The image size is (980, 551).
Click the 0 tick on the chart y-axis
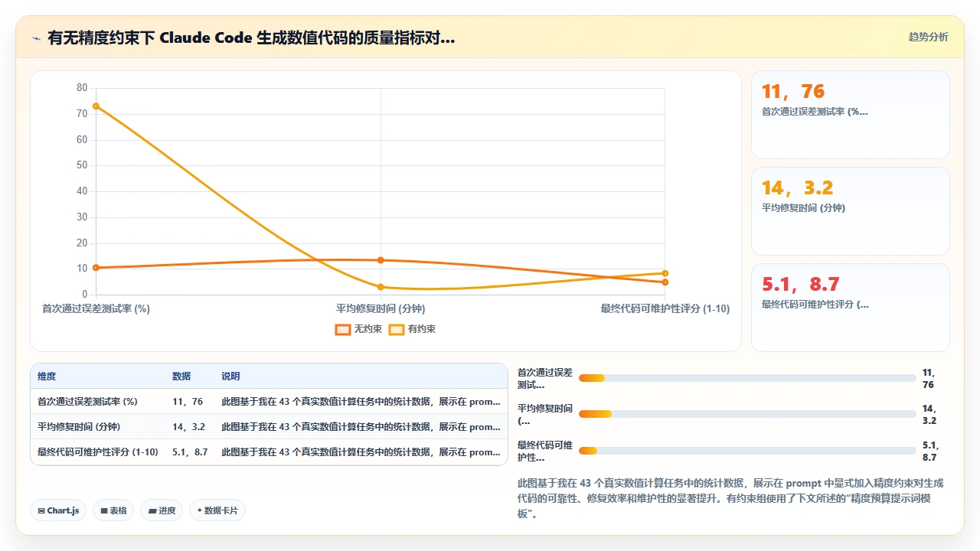pos(85,295)
